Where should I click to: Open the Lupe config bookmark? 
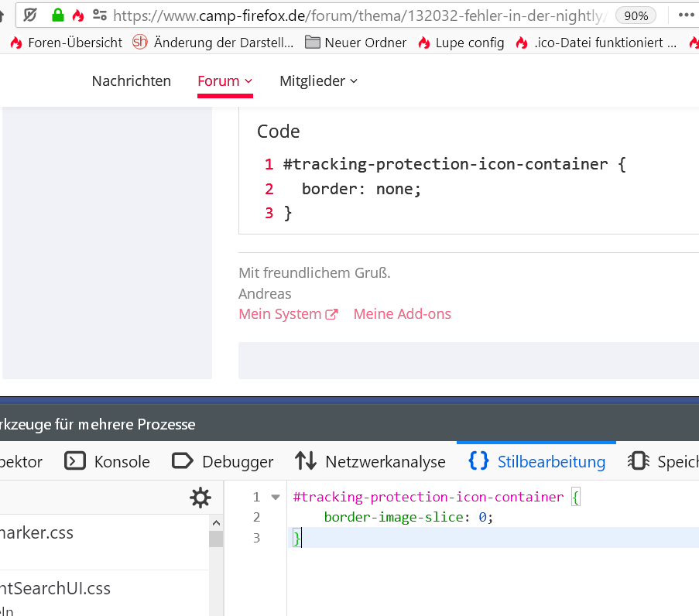point(461,43)
